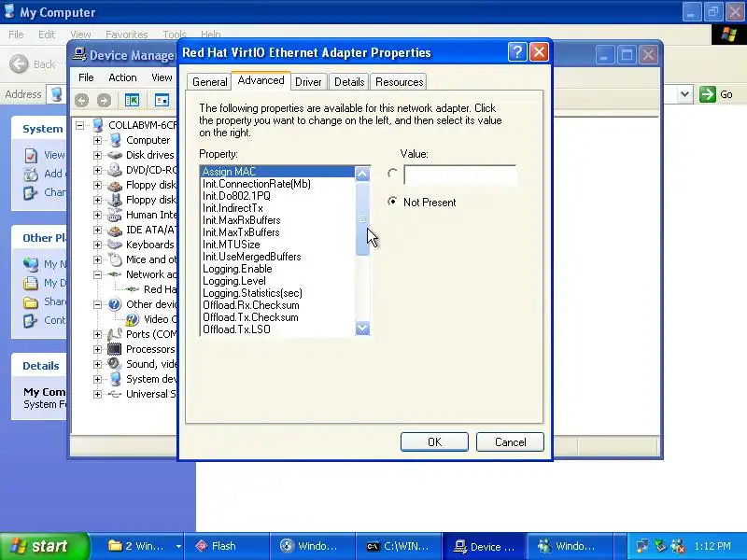Select Assign MAC property
747x560 pixels.
(x=277, y=172)
